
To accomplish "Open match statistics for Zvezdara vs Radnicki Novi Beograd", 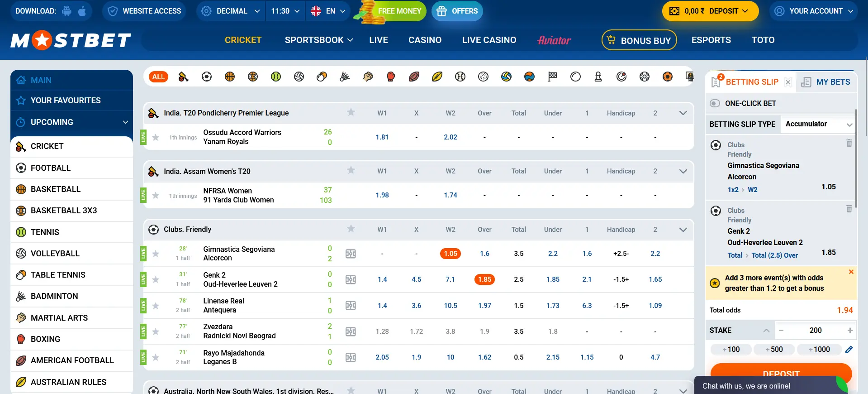I will click(351, 332).
